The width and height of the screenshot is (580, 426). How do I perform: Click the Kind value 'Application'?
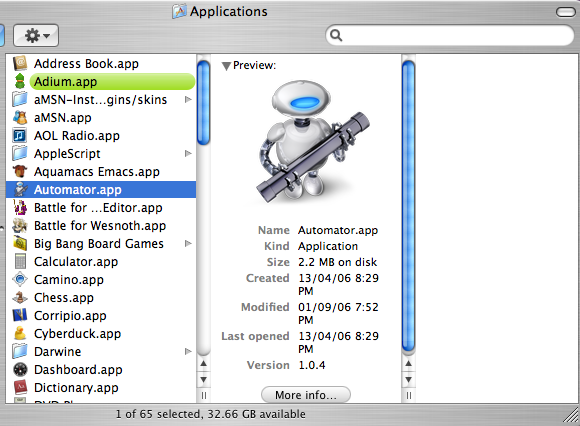[328, 246]
